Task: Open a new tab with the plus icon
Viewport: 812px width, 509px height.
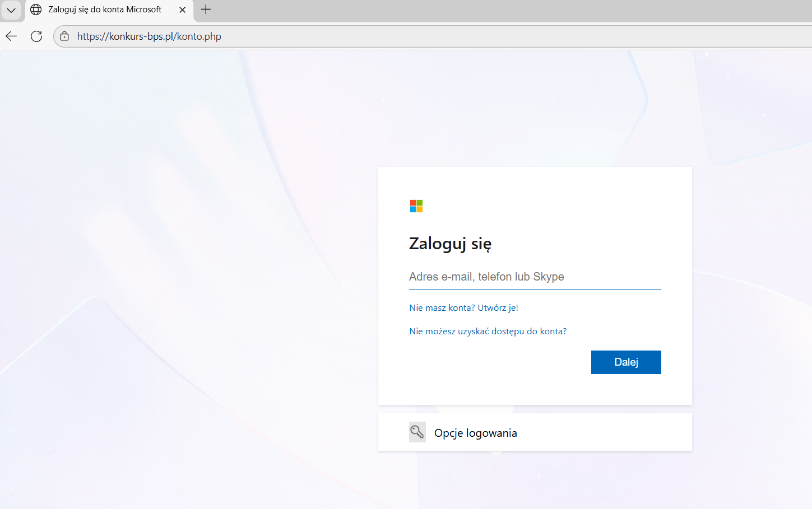Action: [205, 10]
